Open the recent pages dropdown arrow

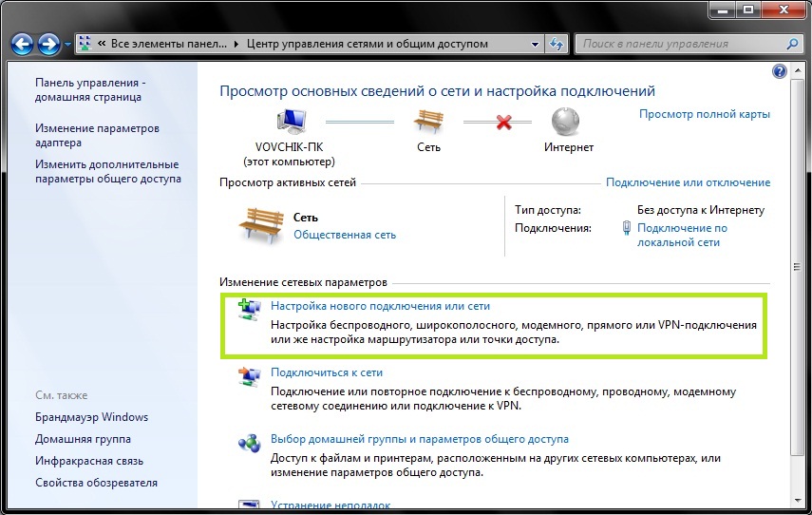68,45
